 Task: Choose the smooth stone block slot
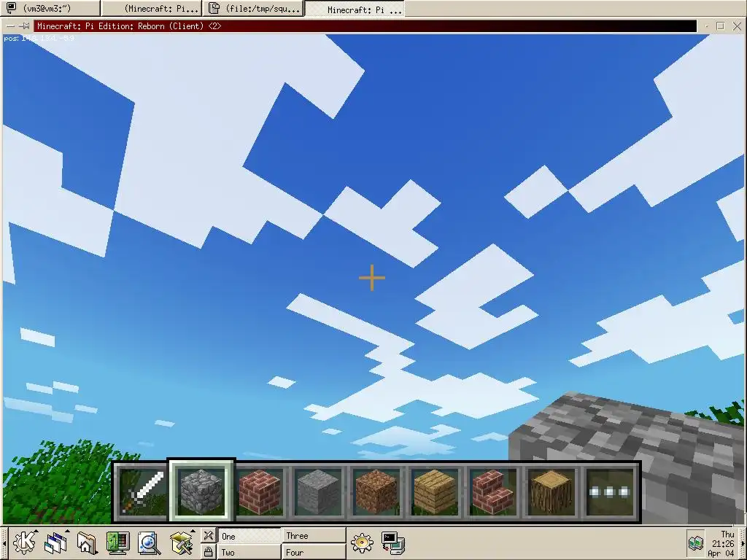point(318,491)
